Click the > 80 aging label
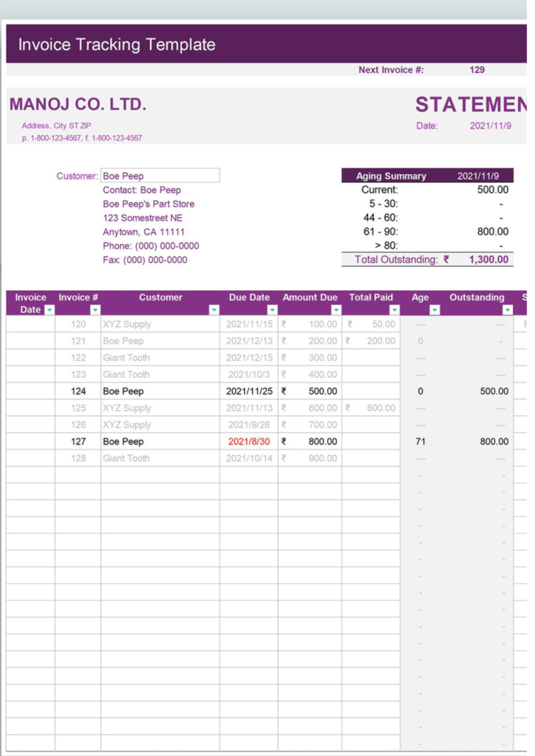This screenshot has width=535, height=756. point(386,245)
